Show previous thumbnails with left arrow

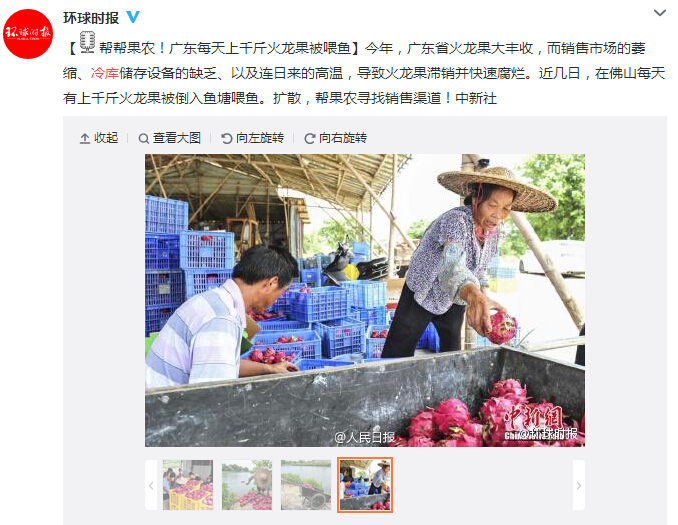(151, 485)
